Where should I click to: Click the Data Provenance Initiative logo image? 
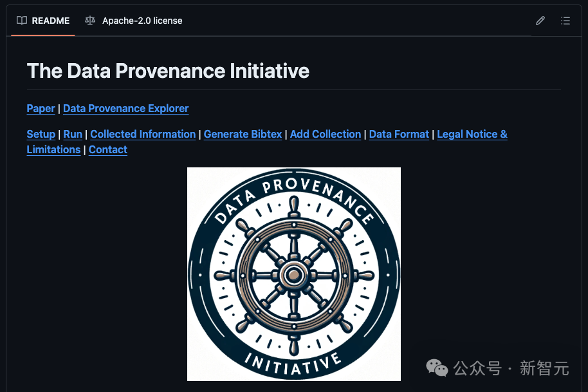(x=294, y=274)
